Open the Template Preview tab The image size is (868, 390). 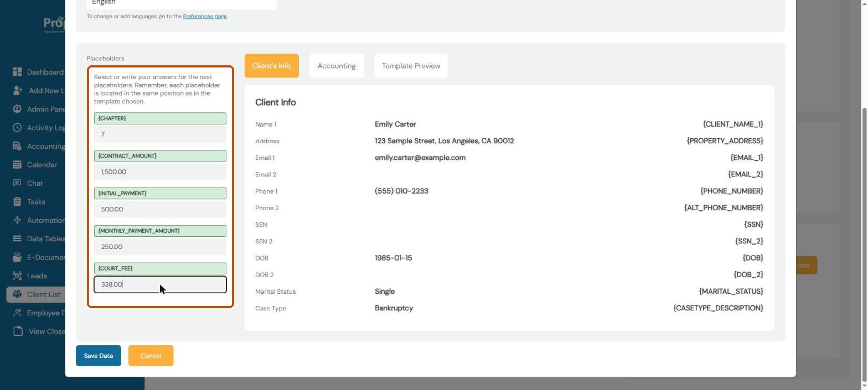click(411, 66)
